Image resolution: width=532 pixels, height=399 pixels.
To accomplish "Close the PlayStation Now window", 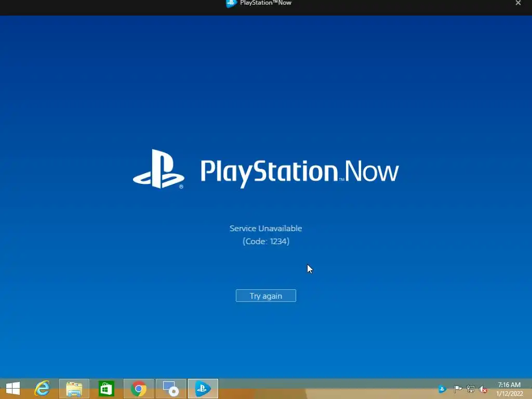I will [x=518, y=3].
